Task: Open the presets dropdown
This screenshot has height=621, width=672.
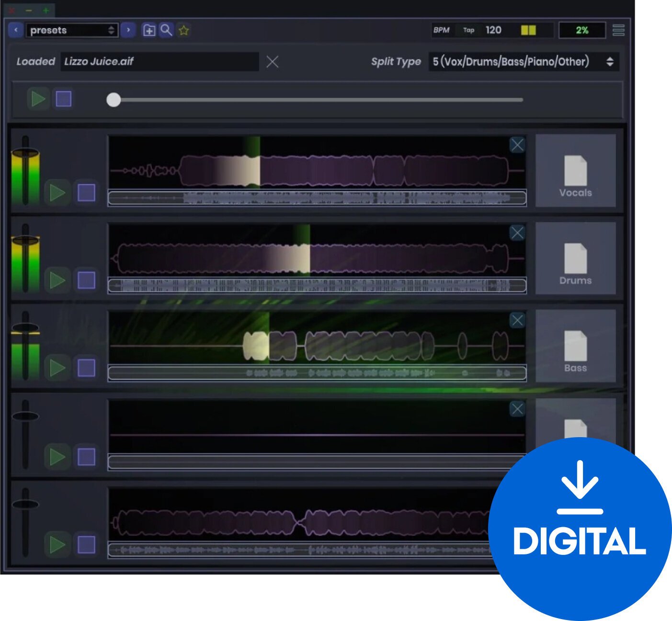Action: pos(72,30)
